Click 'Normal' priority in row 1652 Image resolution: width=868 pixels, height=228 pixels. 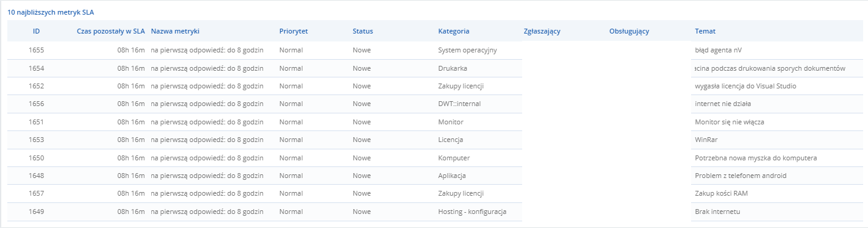(x=291, y=86)
